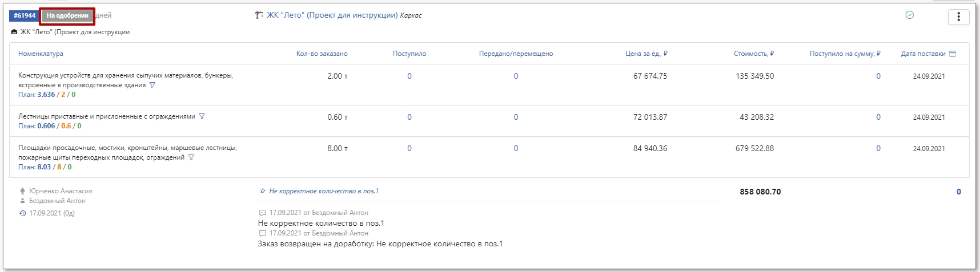The width and height of the screenshot is (980, 272).
Task: Sort by Кол-во заказано column header
Action: pos(322,54)
